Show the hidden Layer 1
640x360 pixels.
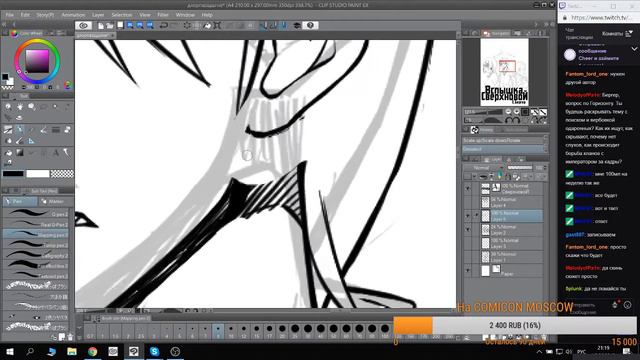tap(468, 257)
